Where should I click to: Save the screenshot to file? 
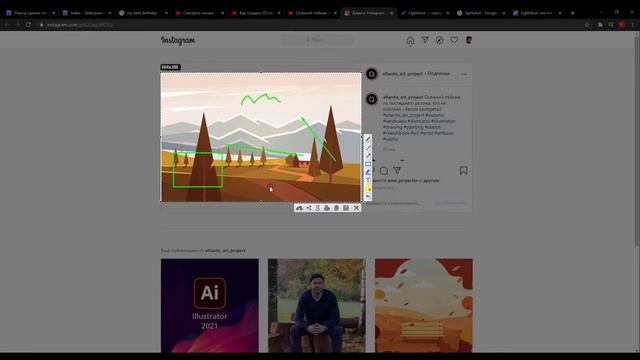pos(346,208)
